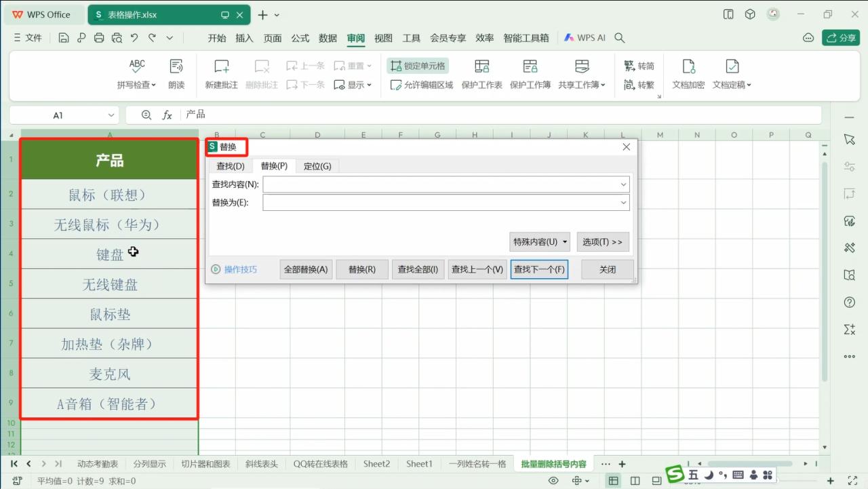Convert to traditional Chinese with 转繁

pyautogui.click(x=639, y=85)
